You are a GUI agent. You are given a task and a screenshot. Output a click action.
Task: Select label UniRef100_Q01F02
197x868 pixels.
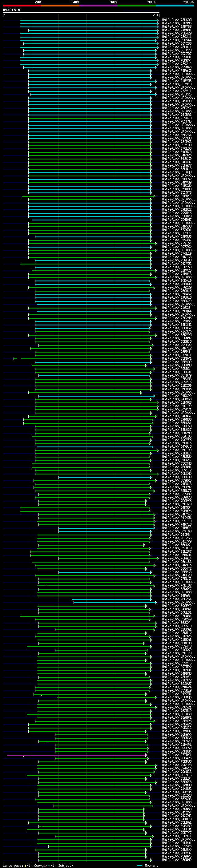(x=177, y=345)
